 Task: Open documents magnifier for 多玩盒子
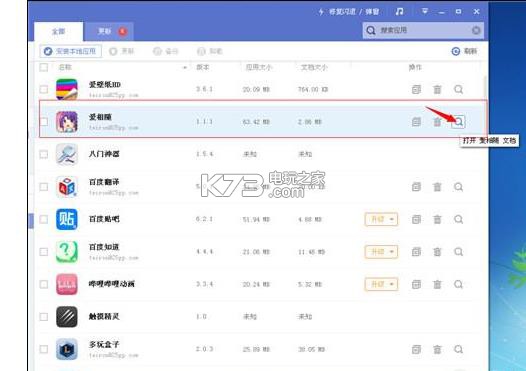tap(459, 350)
